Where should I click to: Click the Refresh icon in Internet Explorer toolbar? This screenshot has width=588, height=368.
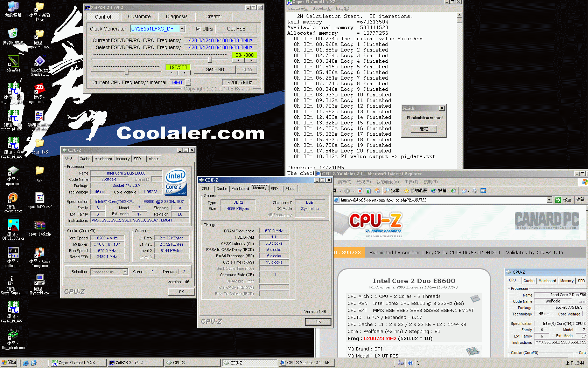click(368, 191)
